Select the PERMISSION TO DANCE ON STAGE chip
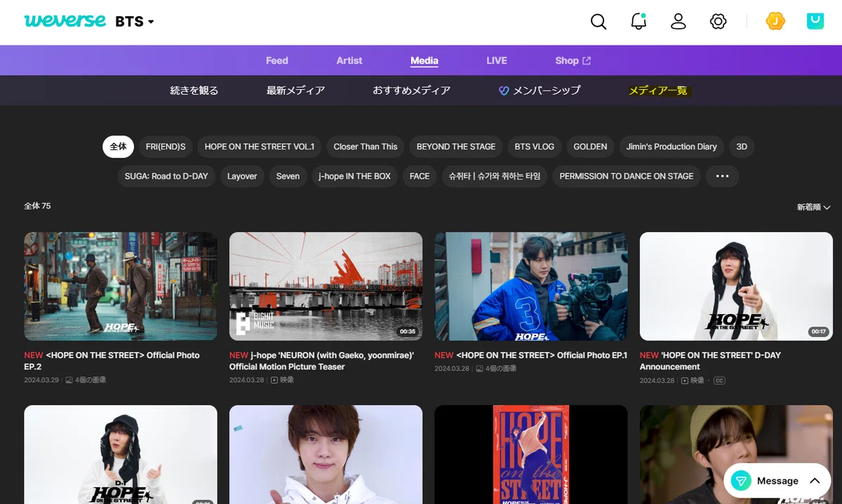This screenshot has height=504, width=842. pyautogui.click(x=627, y=176)
